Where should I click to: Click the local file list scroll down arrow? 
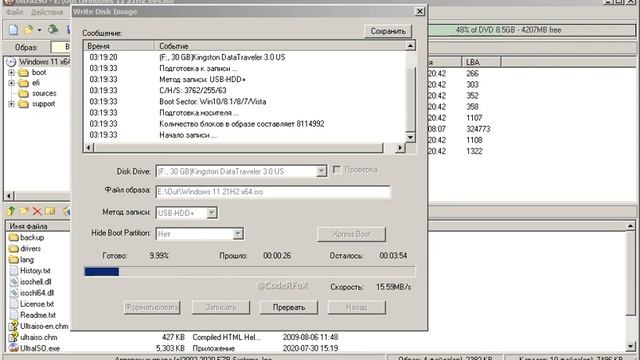coord(631,347)
